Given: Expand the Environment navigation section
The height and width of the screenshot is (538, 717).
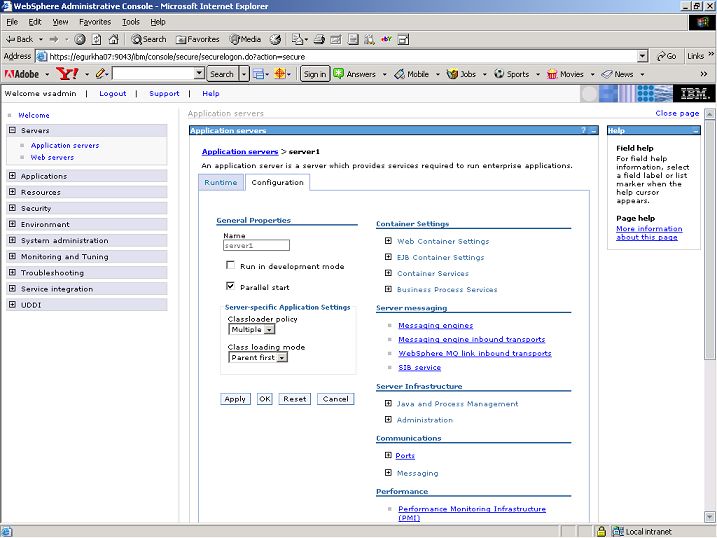Looking at the screenshot, I should pos(12,224).
